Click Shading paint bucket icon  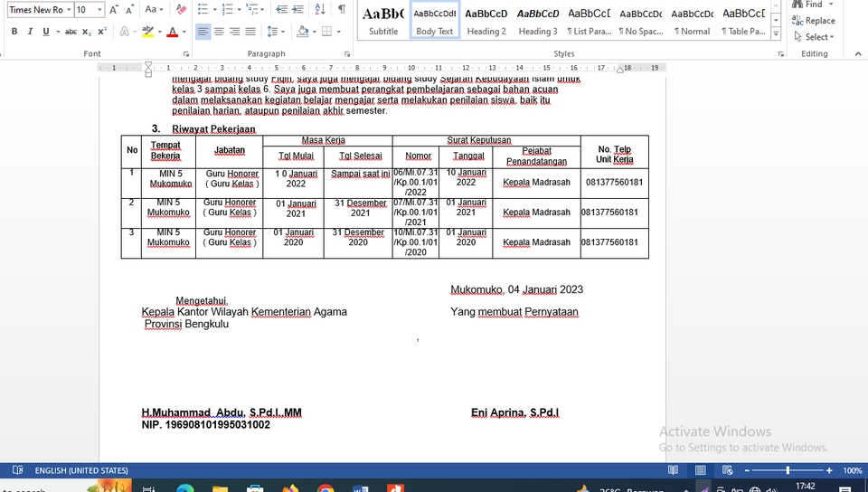302,32
